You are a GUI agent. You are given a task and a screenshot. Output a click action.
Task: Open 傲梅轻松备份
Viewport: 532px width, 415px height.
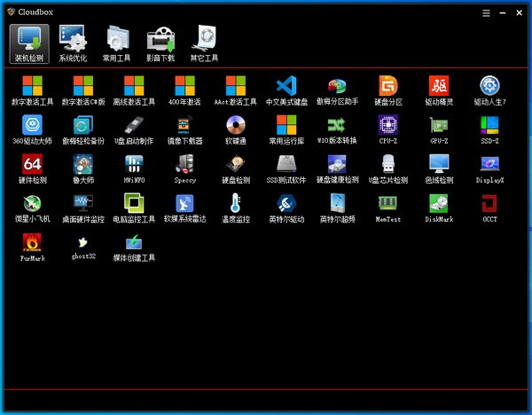pyautogui.click(x=83, y=129)
